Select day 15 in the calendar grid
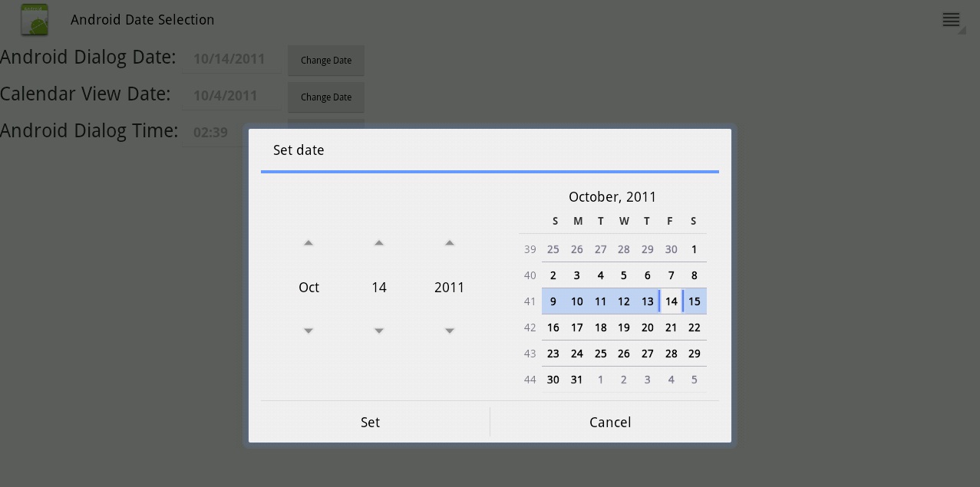980x487 pixels. tap(694, 301)
